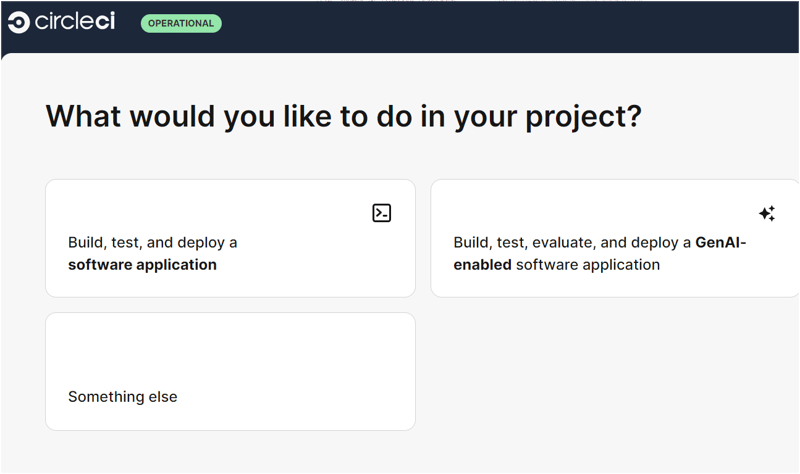Select the software application card
The width and height of the screenshot is (800, 474).
coord(231,238)
